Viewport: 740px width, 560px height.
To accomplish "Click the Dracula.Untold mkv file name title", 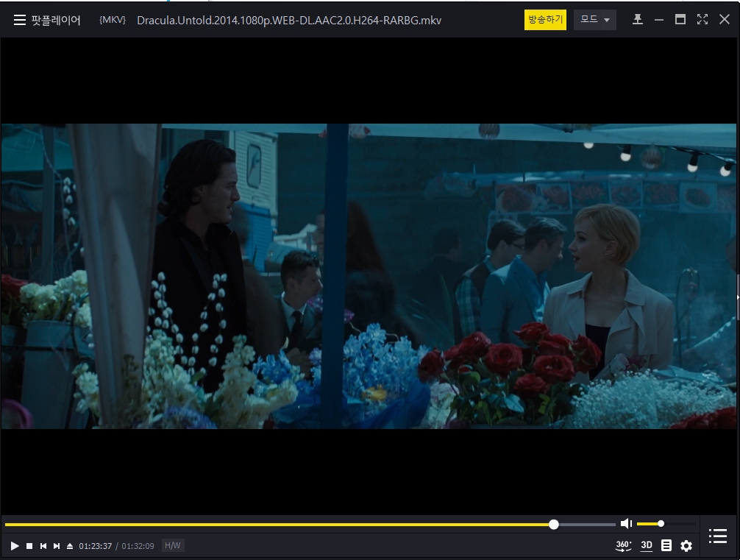I will [x=289, y=21].
